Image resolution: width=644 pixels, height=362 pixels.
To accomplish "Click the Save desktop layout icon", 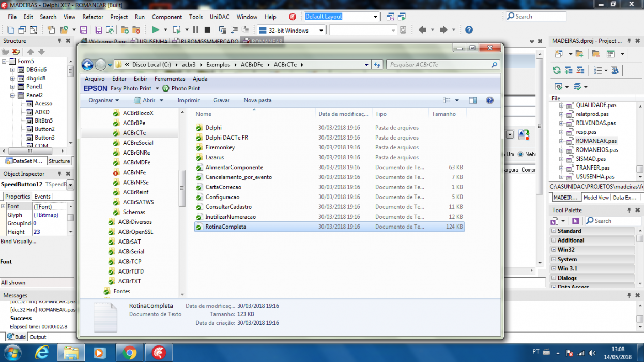I will click(390, 17).
